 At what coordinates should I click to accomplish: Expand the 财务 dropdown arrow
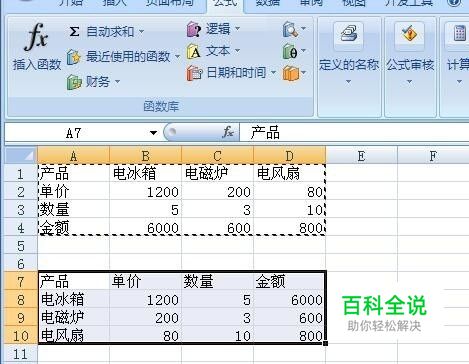117,81
